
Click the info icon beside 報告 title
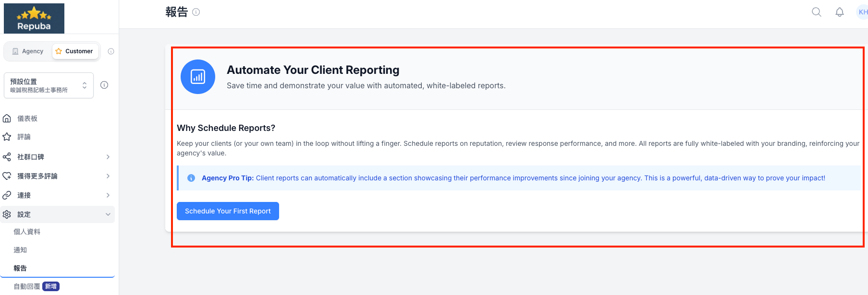click(x=196, y=12)
